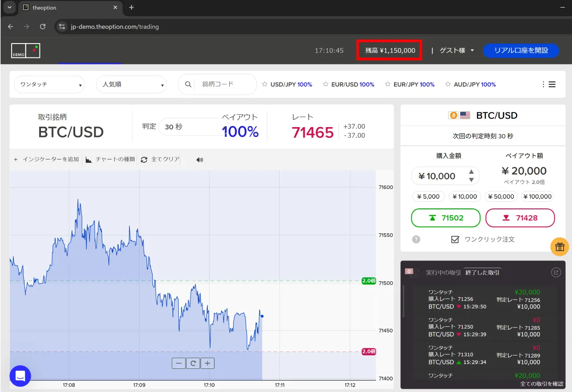
Task: Select the theoption browser tab
Action: [x=71, y=8]
